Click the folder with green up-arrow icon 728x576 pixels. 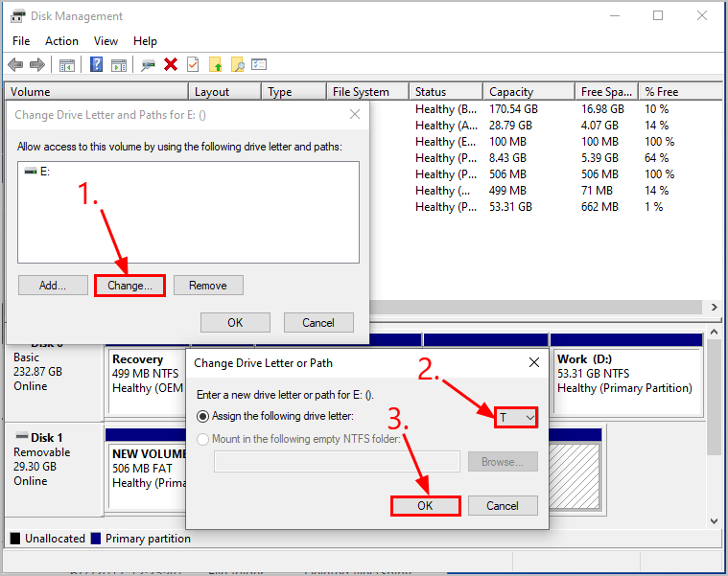216,64
